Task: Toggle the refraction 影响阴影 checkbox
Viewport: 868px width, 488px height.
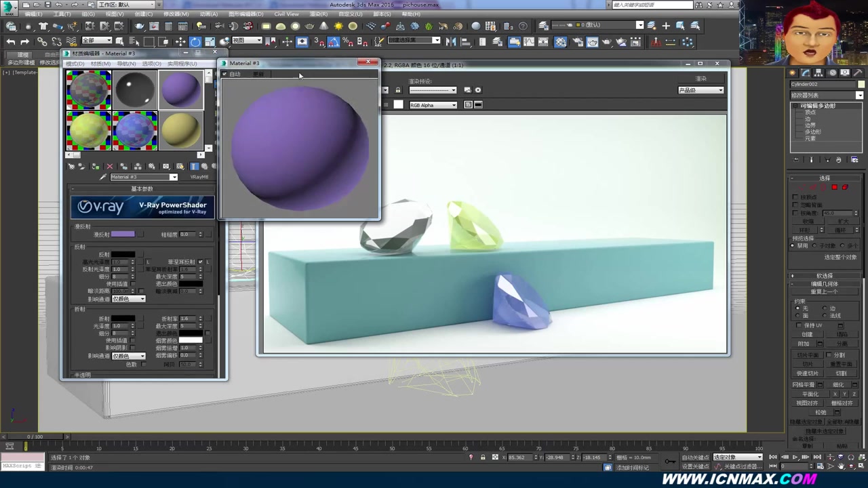Action: click(133, 348)
